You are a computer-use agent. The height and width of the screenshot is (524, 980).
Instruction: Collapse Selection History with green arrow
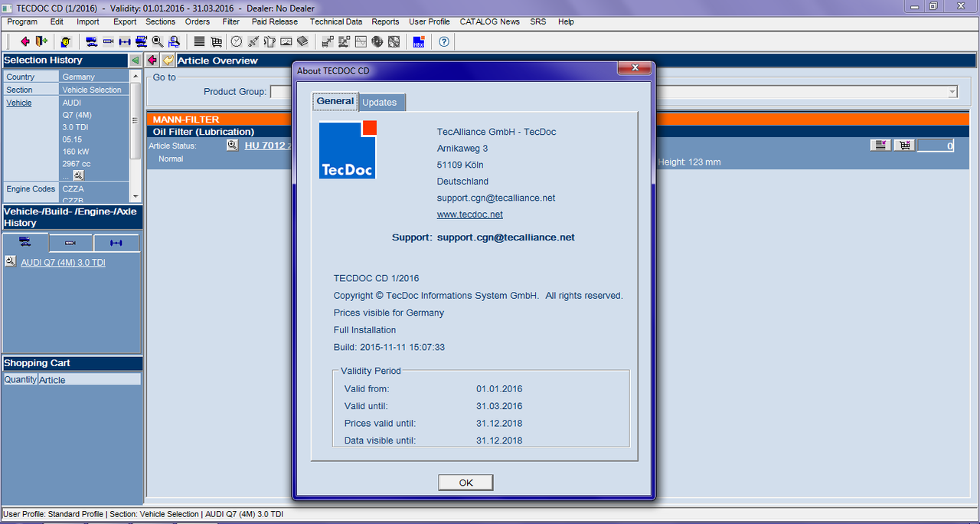click(x=136, y=60)
